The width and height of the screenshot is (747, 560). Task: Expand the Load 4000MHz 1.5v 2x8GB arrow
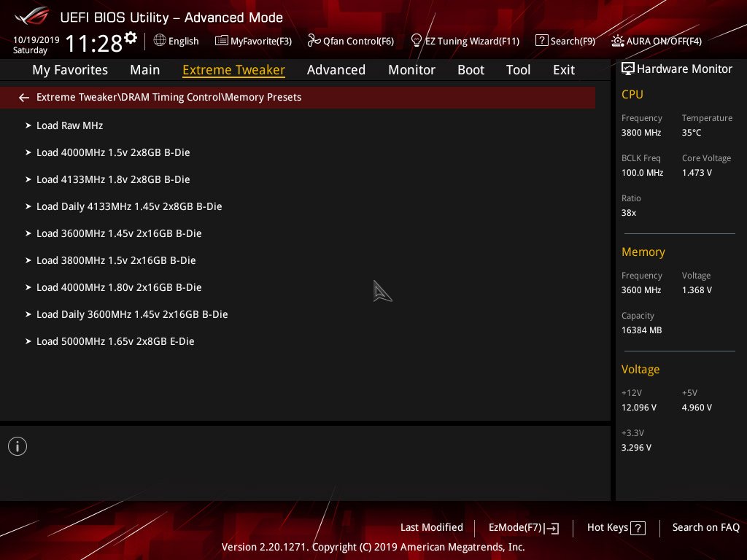click(x=28, y=153)
